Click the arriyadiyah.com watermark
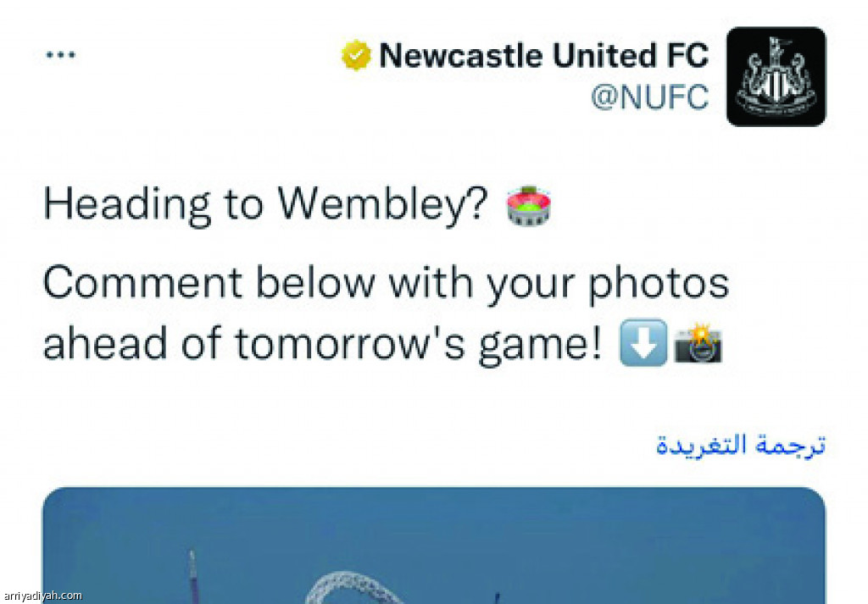The width and height of the screenshot is (868, 604). (42, 596)
